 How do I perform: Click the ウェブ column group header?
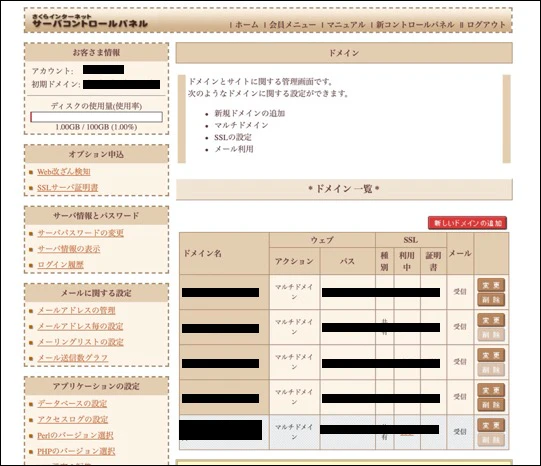tap(322, 240)
